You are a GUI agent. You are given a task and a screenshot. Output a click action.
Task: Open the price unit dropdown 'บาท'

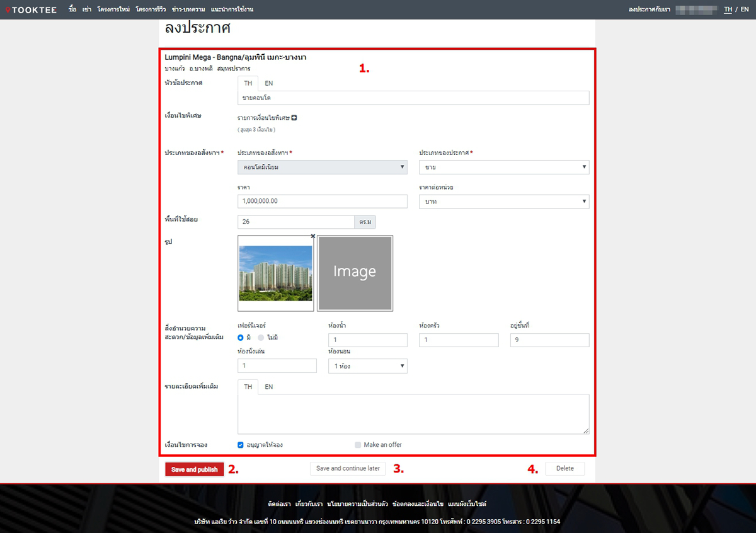coord(504,202)
